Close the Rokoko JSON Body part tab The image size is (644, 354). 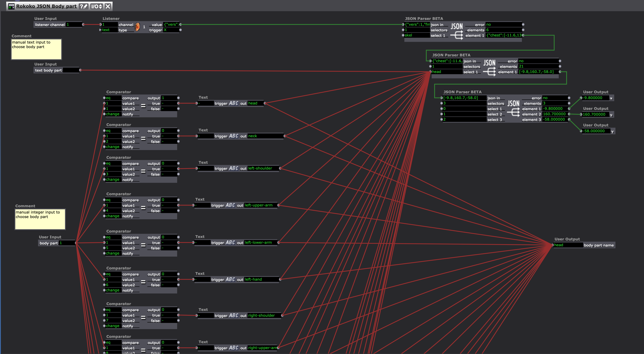click(108, 6)
